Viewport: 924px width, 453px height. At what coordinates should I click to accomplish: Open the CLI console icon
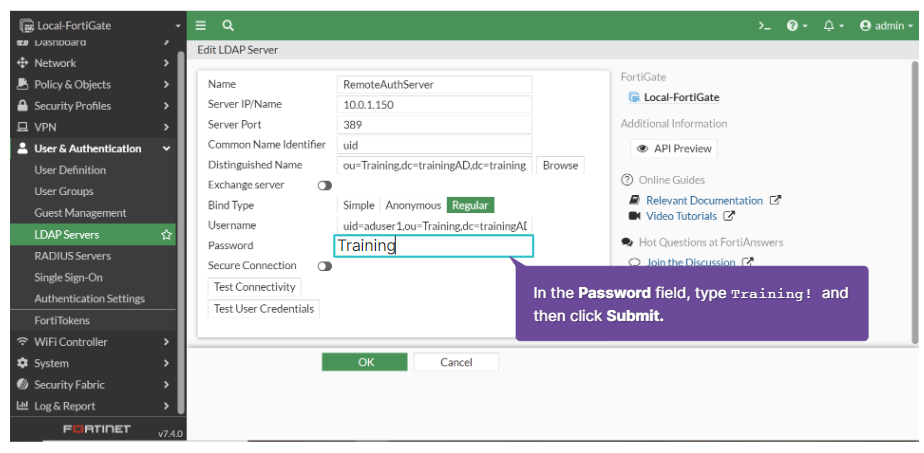764,26
